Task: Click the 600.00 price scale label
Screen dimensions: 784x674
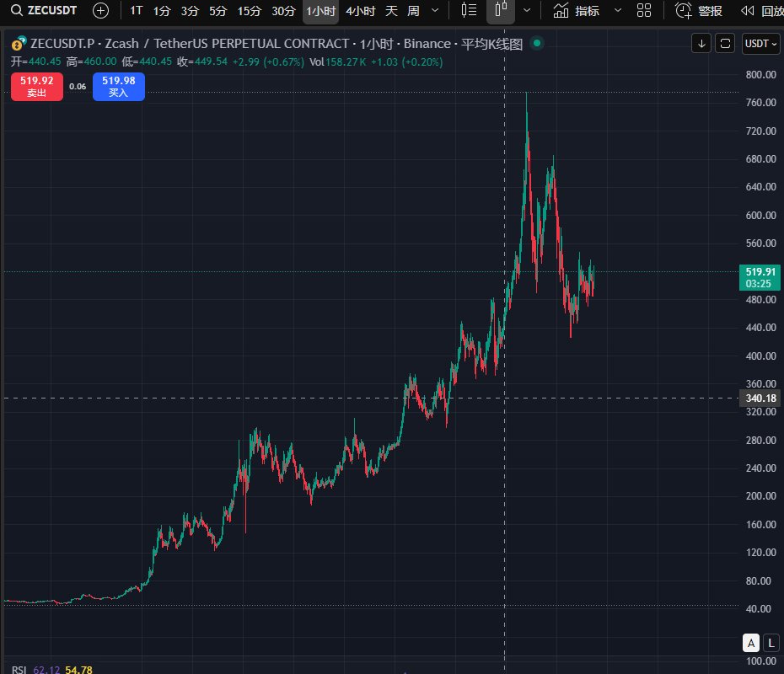Action: [760, 216]
